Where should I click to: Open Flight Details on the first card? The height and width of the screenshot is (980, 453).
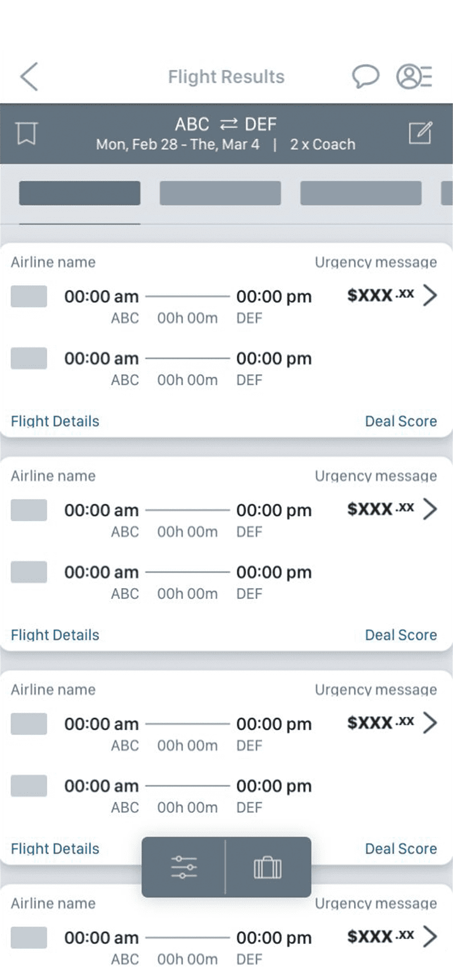(55, 421)
